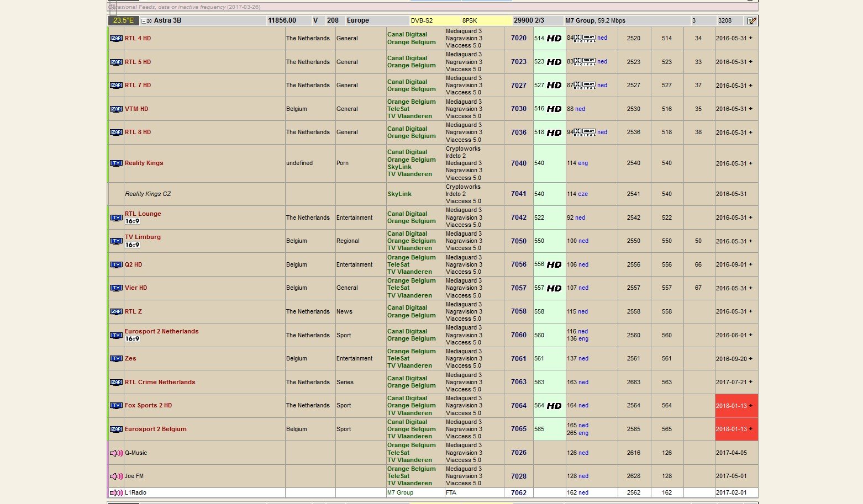Open the TV Limburg channel link
This screenshot has height=504, width=863.
pos(143,237)
